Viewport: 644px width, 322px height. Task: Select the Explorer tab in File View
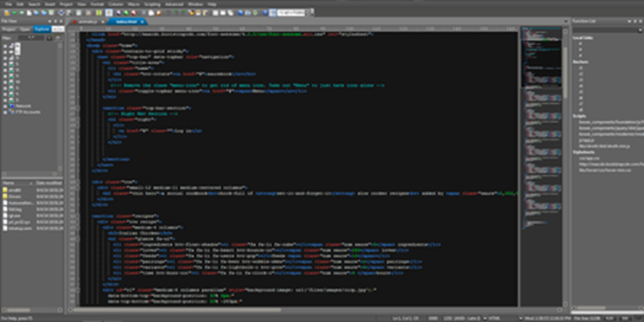pyautogui.click(x=41, y=29)
